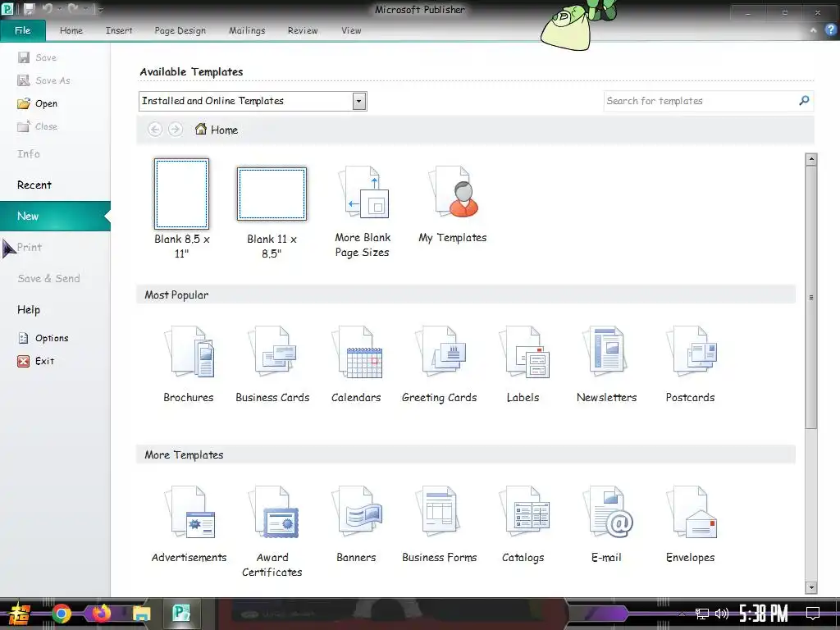
Task: Click the Publisher taskbar button
Action: point(181,614)
